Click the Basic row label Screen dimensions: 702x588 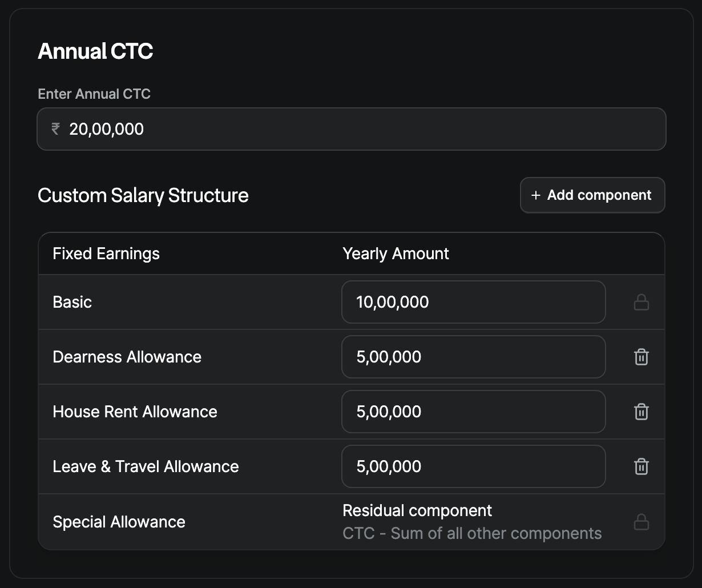72,302
